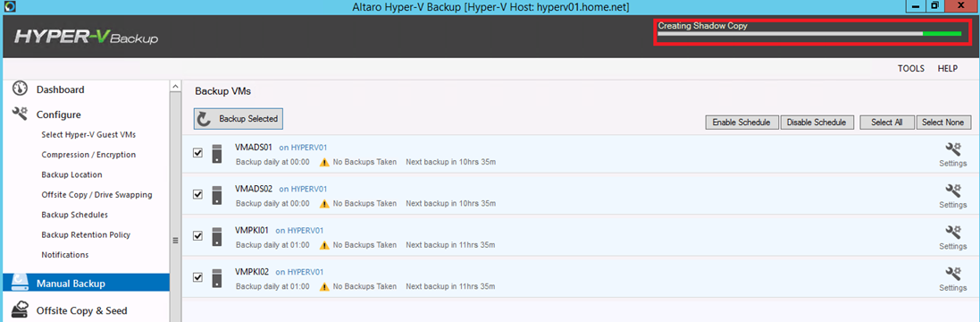Click the Configure wrench icon

[21, 114]
